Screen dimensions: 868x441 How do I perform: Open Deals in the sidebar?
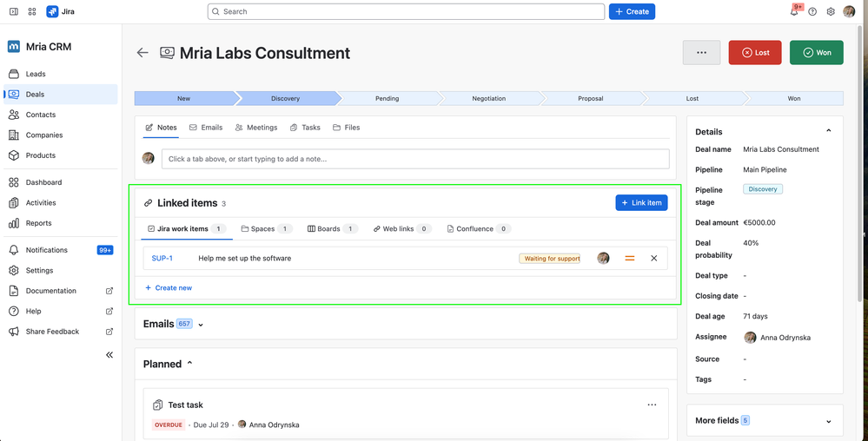tap(61, 95)
